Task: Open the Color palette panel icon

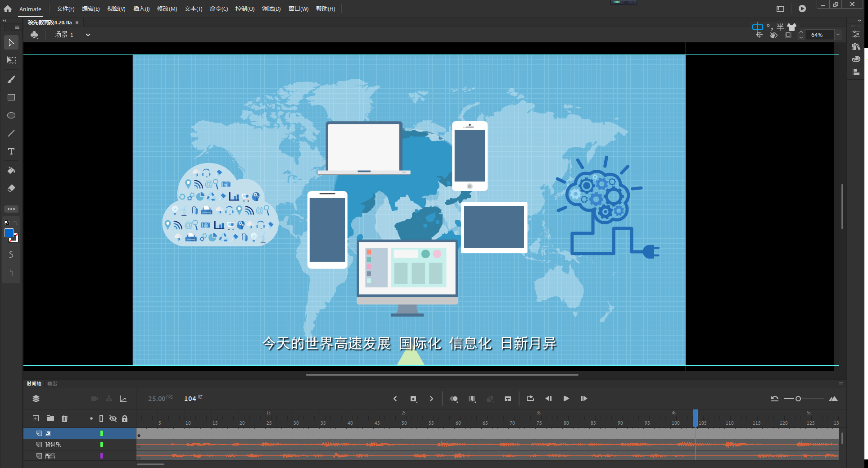Action: pyautogui.click(x=856, y=59)
